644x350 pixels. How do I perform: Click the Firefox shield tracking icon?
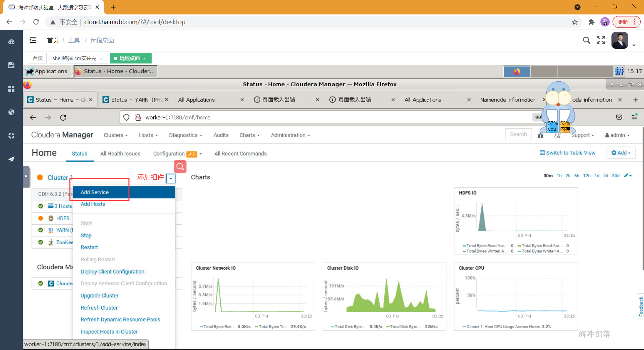point(126,117)
